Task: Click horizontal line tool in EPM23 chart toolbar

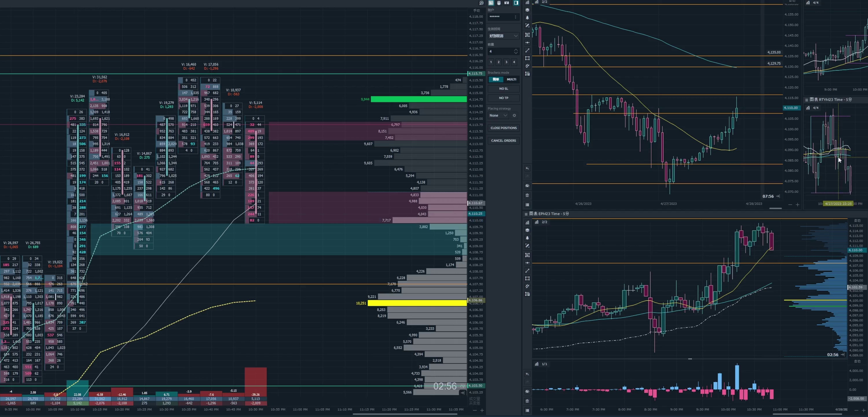Action: click(527, 263)
